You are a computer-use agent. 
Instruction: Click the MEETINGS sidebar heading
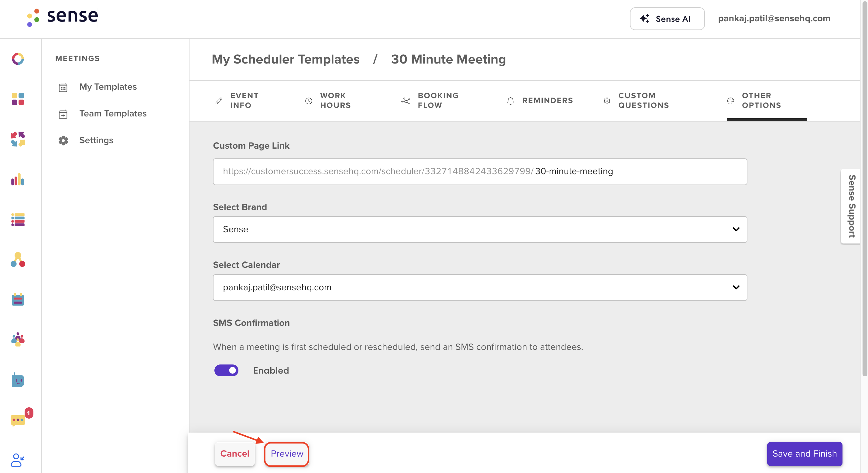tap(77, 59)
